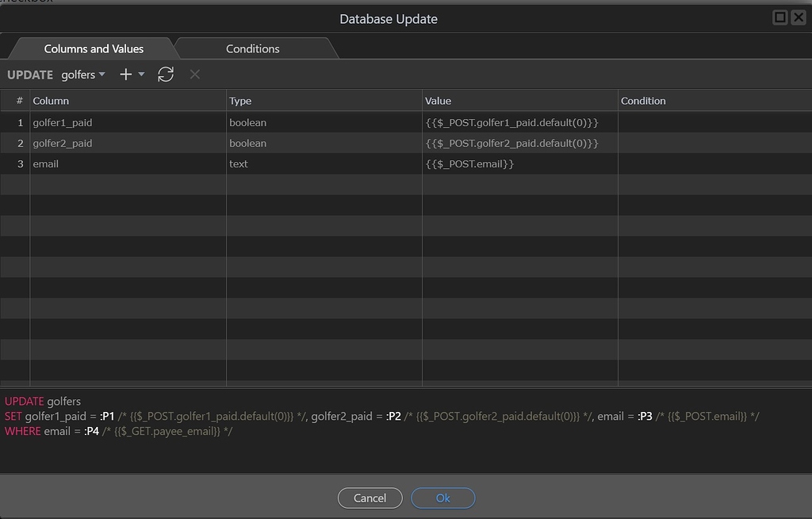Edit value {{$_POST.email}} in grid
The image size is (812, 519).
[520, 163]
